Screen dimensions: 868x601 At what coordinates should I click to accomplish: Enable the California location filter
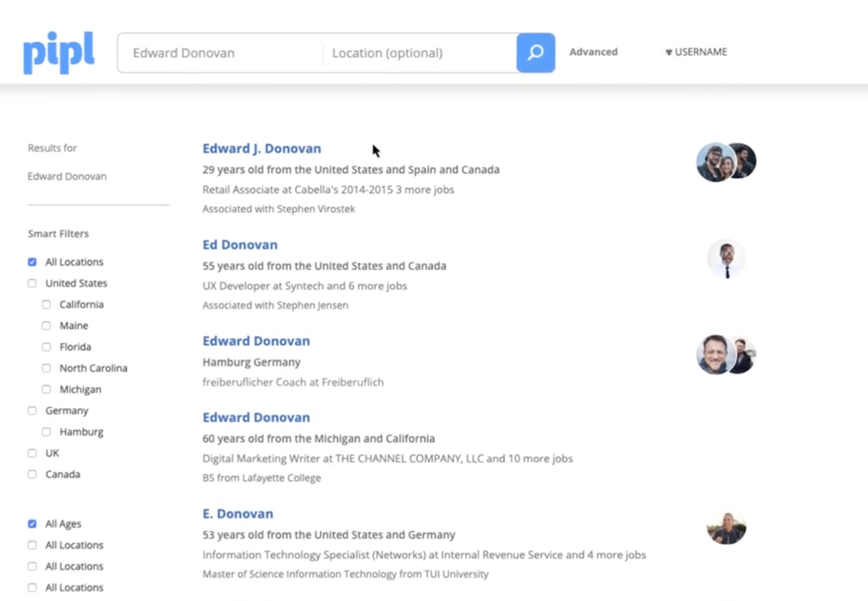(46, 305)
